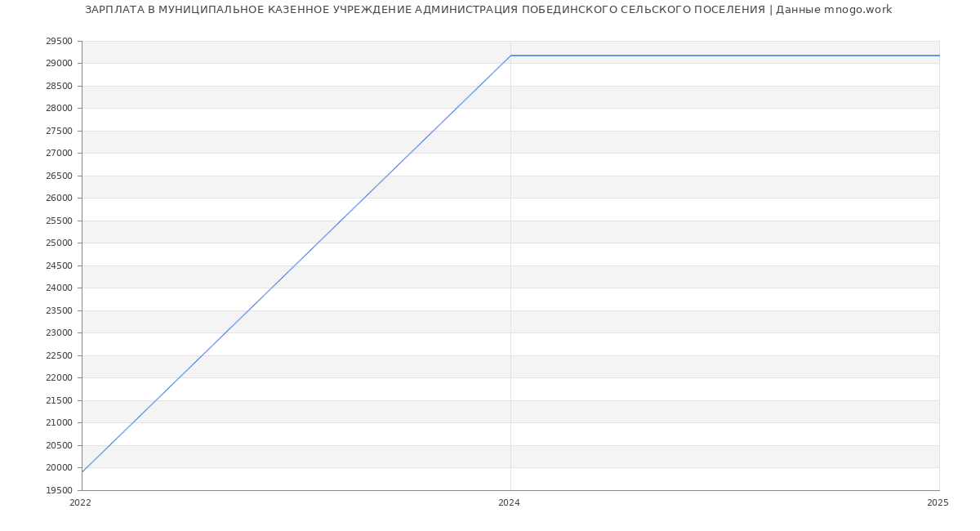The image size is (980, 531).
Task: Click the chart title text
Action: coord(488,10)
